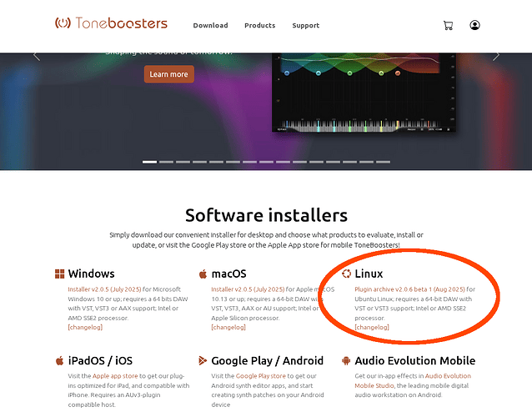Open Audio Evolution Mobile Studio link
Viewport: 532px width, 417px height.
[x=413, y=380]
